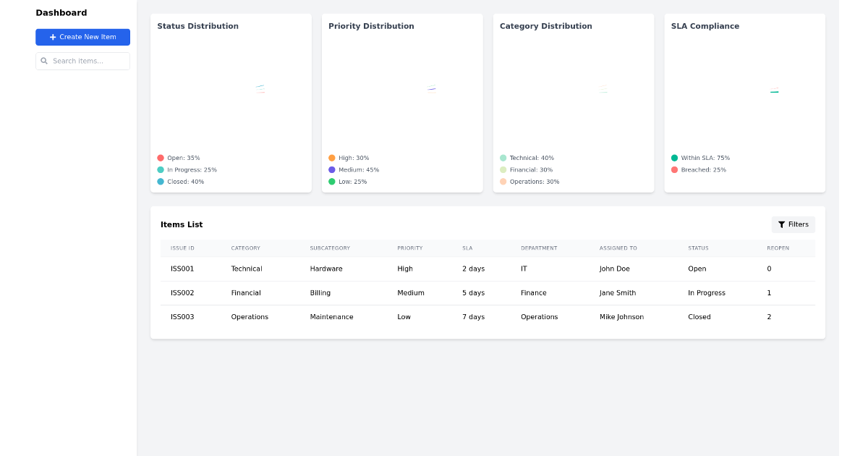
Task: Click the purple Medium priority legend dot
Action: (332, 170)
